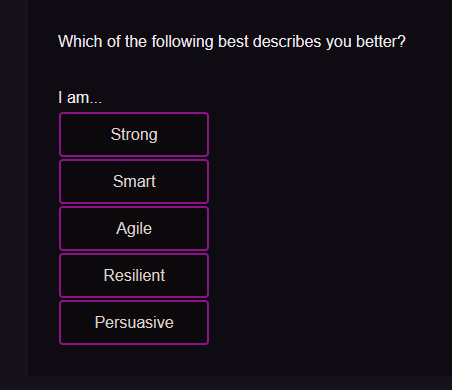Click the 'Agile' text label

coord(134,229)
